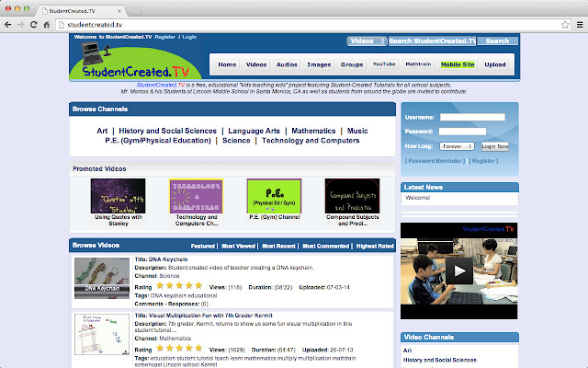Viewport: 588px width, 368px height.
Task: Open the DNA Keychain video thumbnail
Action: 102,278
